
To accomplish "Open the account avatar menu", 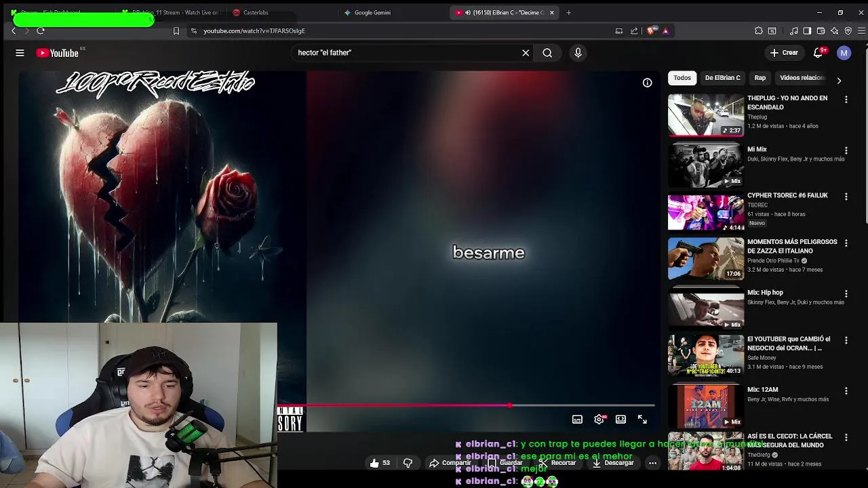I will click(844, 53).
